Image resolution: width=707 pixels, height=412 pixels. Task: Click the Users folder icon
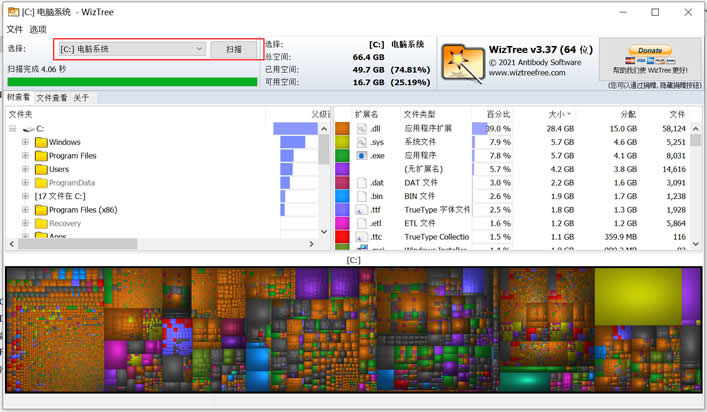(x=41, y=169)
